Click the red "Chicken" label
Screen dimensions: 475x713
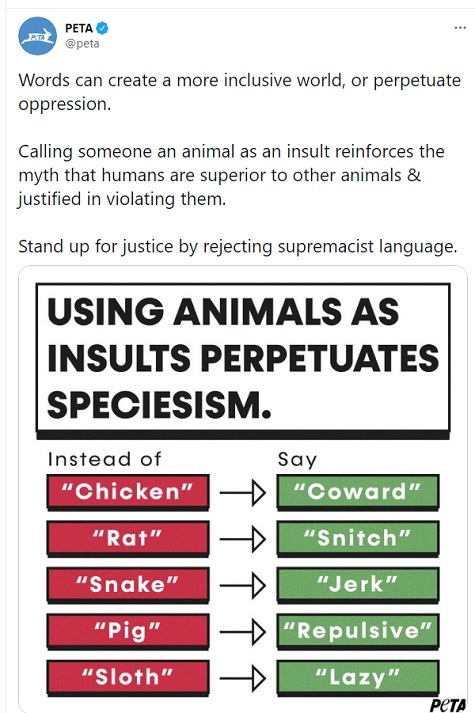[x=128, y=492]
